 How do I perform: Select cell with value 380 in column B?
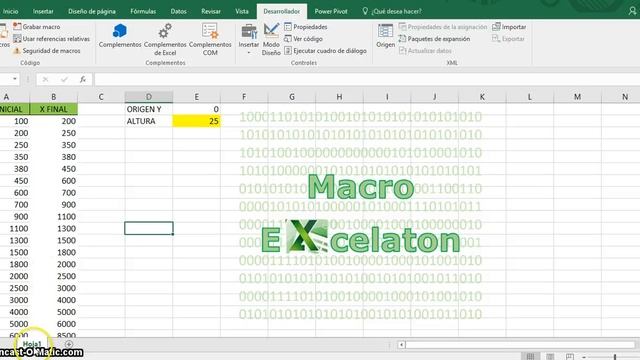[53, 157]
